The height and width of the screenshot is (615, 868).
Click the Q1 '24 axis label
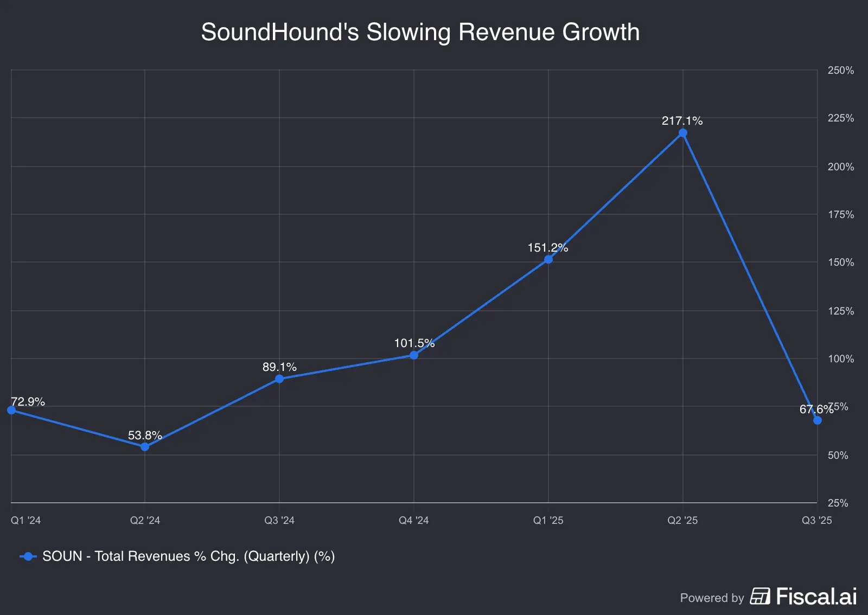(26, 520)
